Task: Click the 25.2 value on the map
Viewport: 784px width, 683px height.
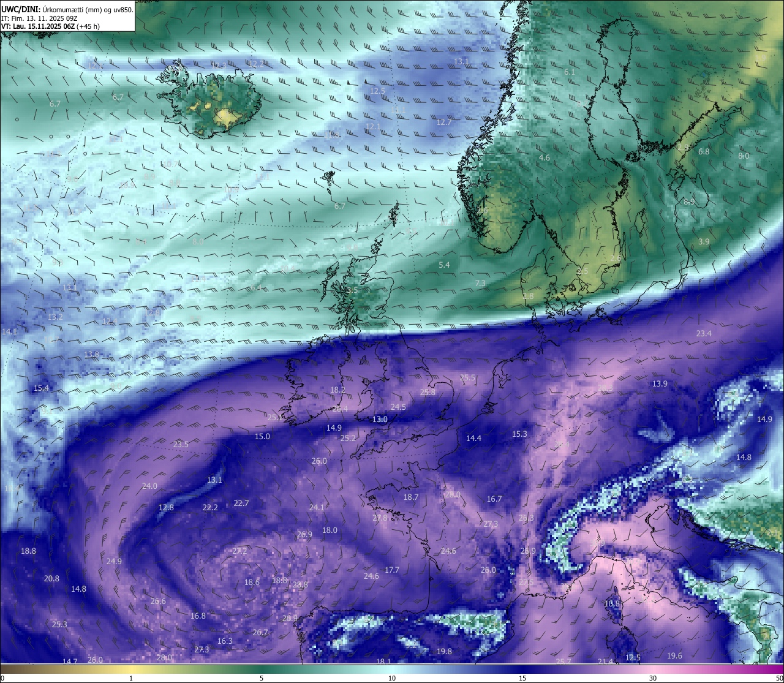Action: 348,439
